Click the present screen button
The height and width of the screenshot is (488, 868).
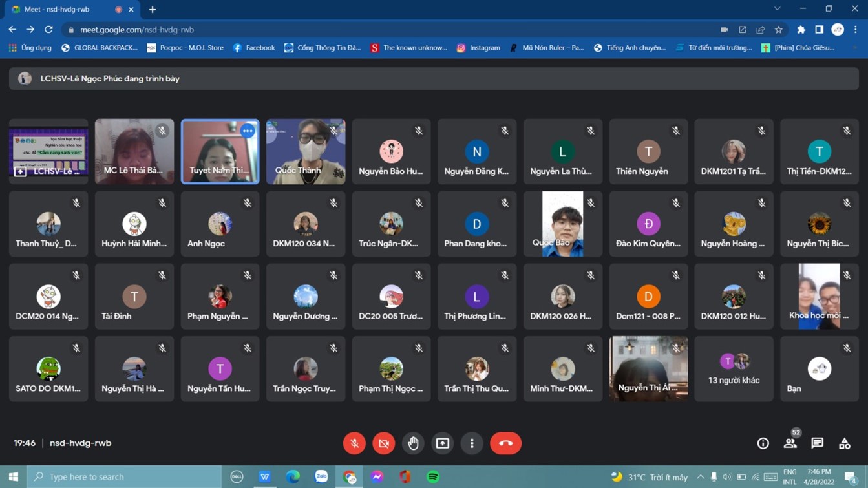(x=443, y=443)
